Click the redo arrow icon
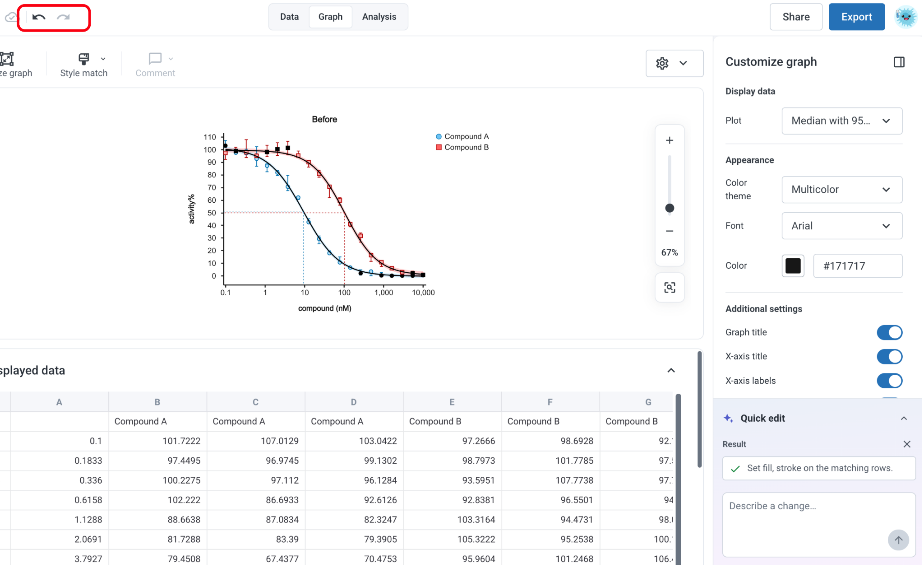 pos(63,17)
